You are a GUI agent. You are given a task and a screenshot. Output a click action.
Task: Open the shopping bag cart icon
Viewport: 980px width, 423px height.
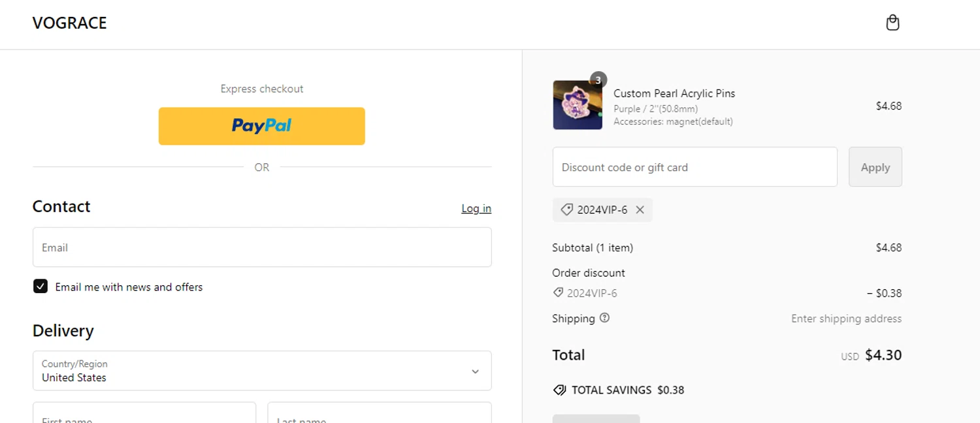892,23
